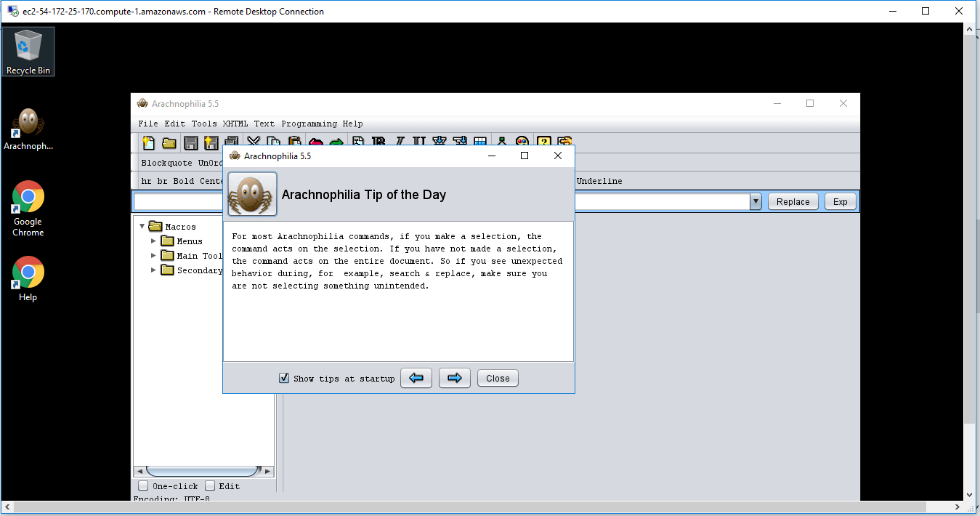
Task: Show the next tip with right arrow
Action: (x=454, y=378)
